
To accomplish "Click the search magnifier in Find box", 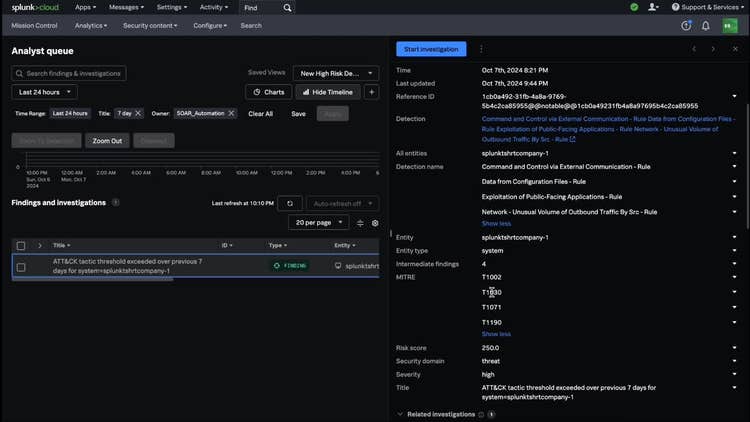I will (288, 7).
